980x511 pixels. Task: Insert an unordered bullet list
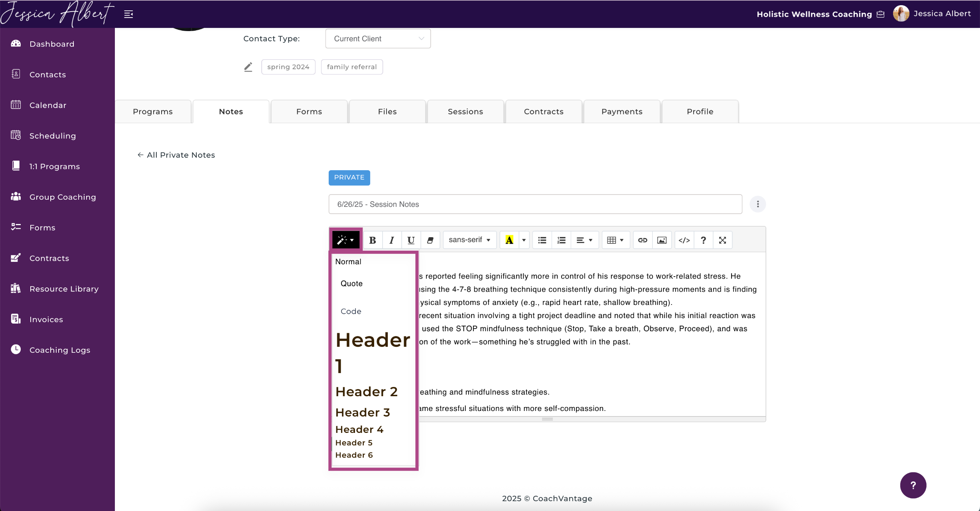point(542,240)
